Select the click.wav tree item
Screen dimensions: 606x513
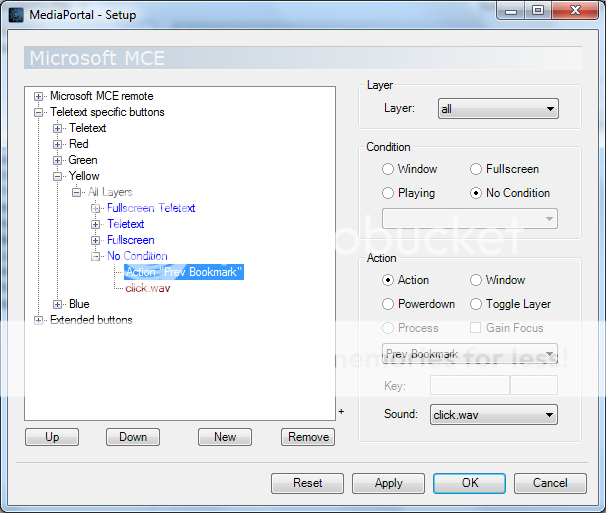(x=146, y=288)
